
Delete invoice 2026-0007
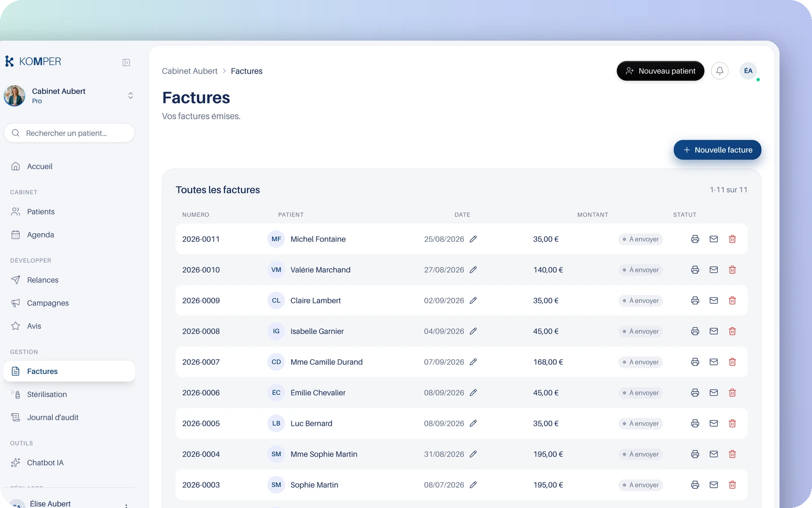[732, 362]
